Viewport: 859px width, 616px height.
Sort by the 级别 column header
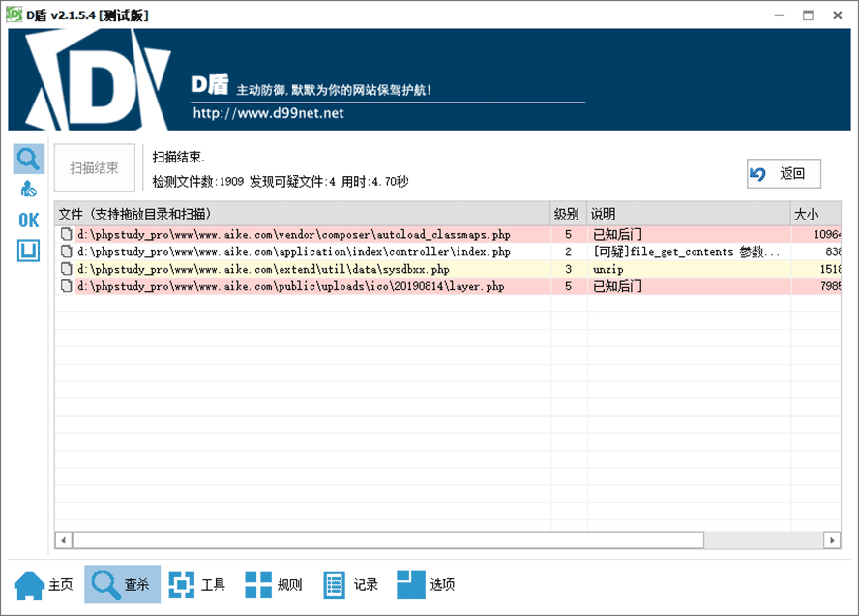pyautogui.click(x=568, y=214)
